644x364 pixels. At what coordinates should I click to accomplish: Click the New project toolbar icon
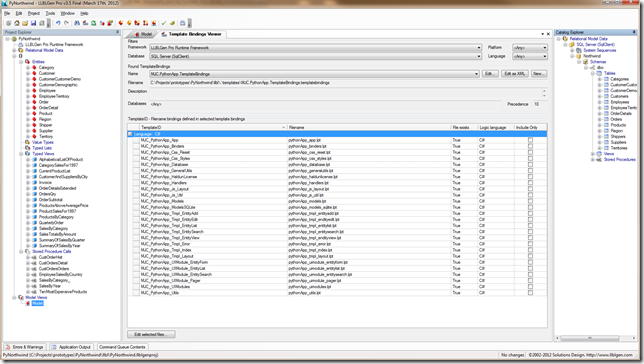[x=8, y=23]
